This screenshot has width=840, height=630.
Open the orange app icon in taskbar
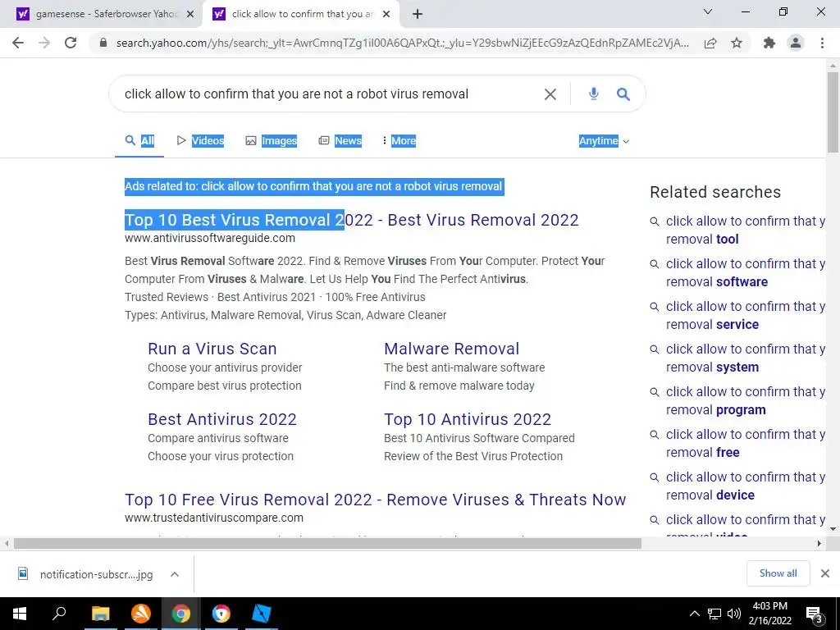(140, 614)
